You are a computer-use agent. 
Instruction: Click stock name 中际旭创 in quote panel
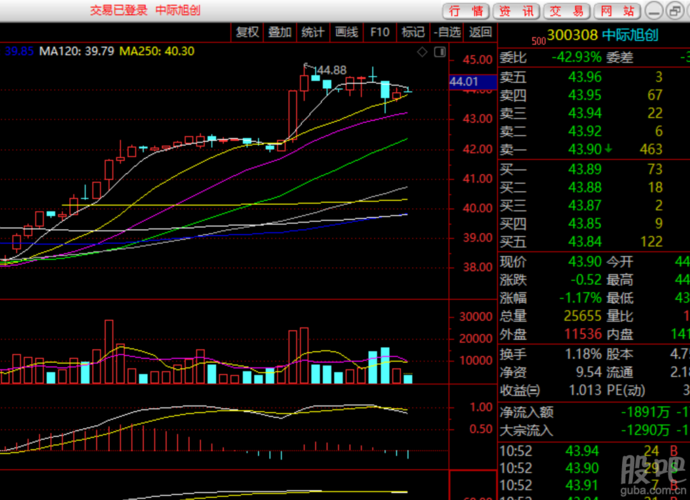tap(630, 35)
